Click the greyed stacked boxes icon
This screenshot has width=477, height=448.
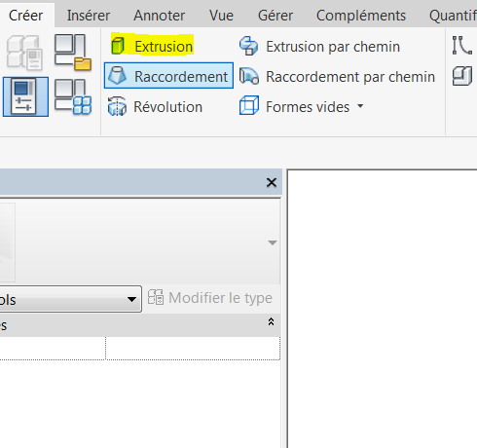pyautogui.click(x=24, y=53)
